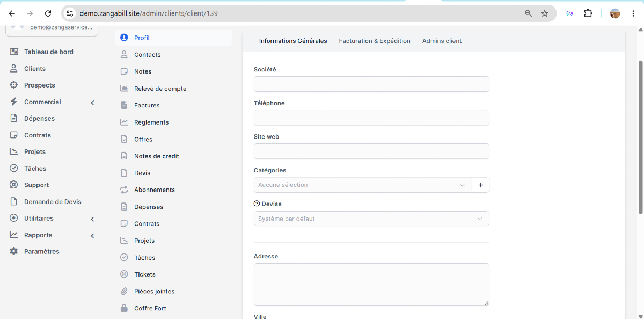
Task: Click the Projets icon in the client menu
Action: click(124, 241)
